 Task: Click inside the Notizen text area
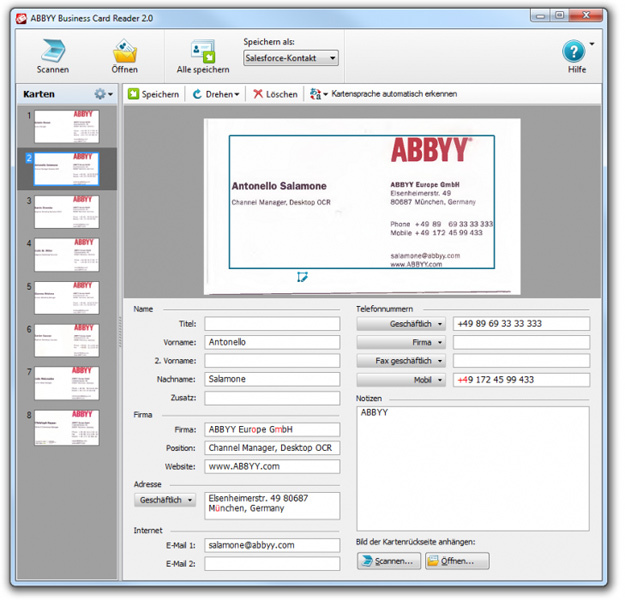[473, 469]
